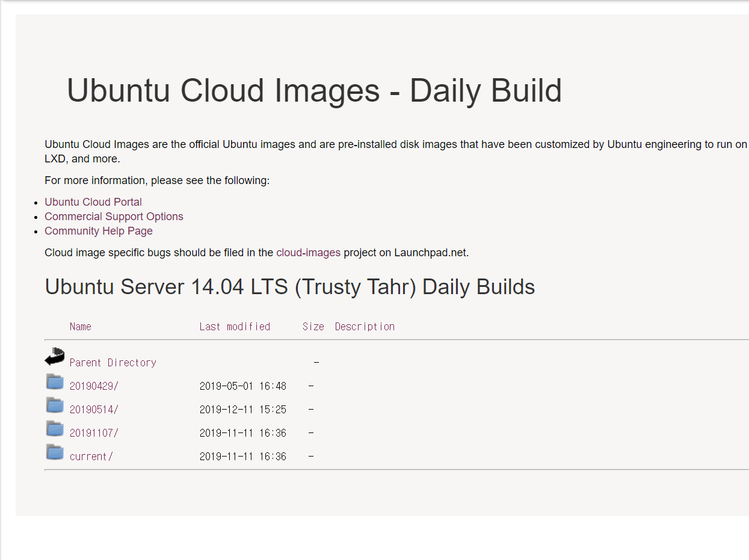Go to Parent Directory link
The width and height of the screenshot is (749, 560).
(113, 363)
